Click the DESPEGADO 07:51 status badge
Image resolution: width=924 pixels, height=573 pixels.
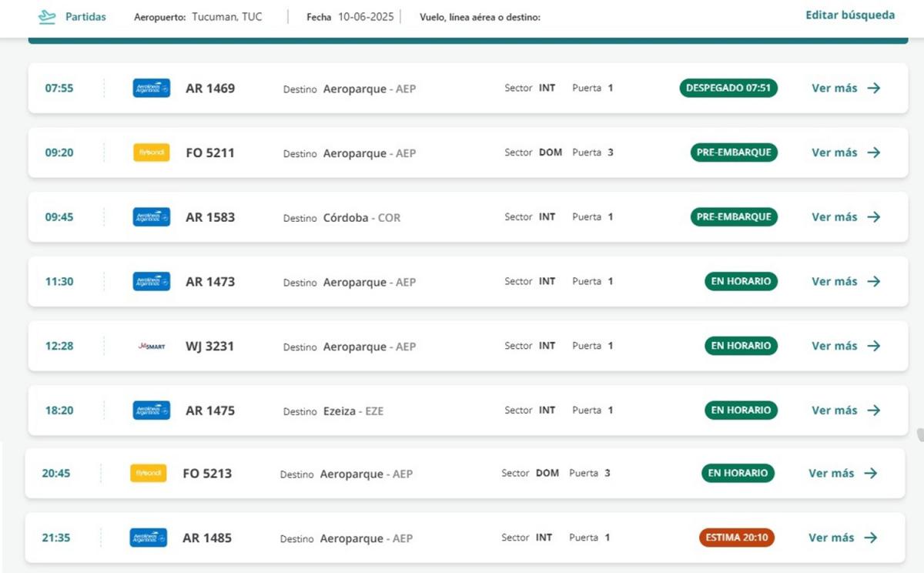[728, 88]
